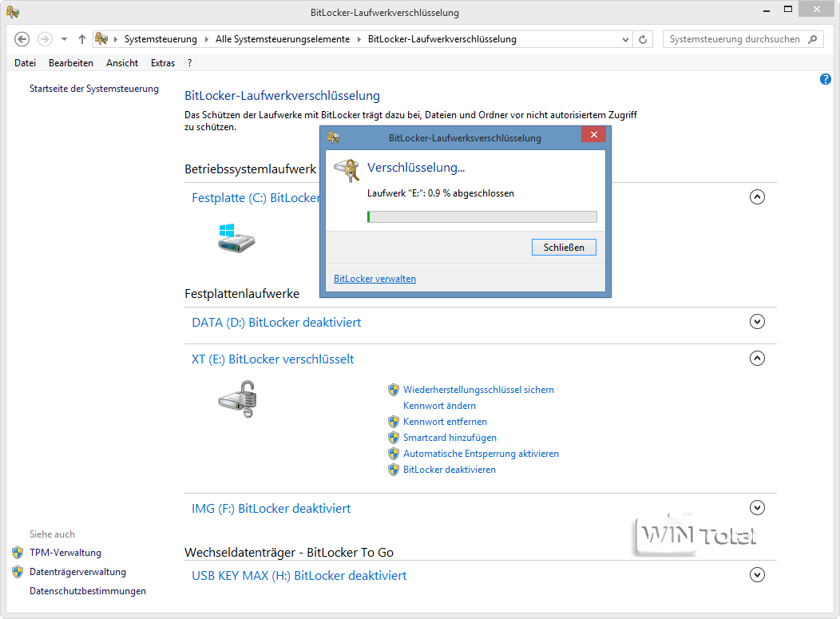840x619 pixels.
Task: Click Schließen button in encryption dialog
Action: [x=564, y=247]
